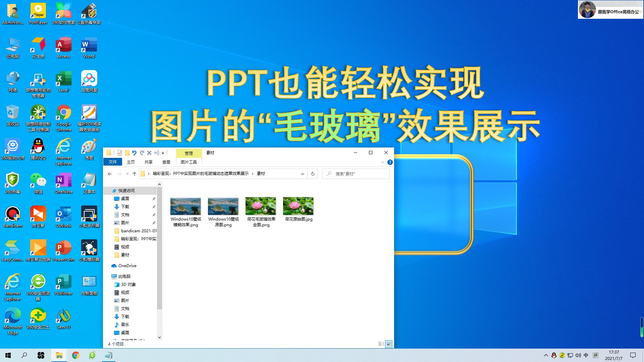Launch PotPlayer from the desktop
Screen dimensions: 644x362
click(x=38, y=10)
